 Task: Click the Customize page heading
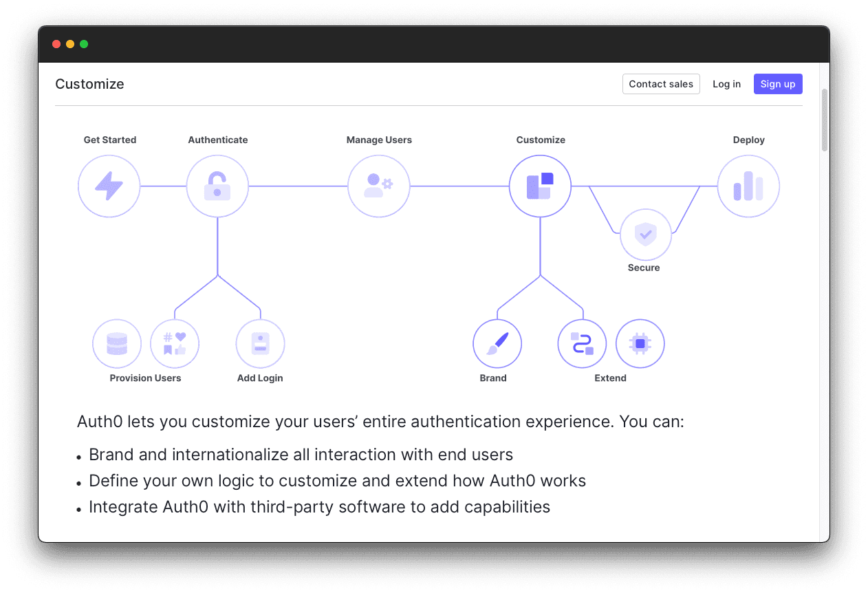pyautogui.click(x=89, y=84)
